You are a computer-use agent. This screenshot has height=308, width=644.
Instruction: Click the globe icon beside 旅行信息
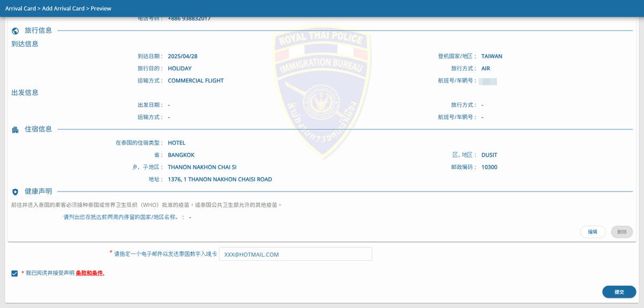tap(15, 31)
